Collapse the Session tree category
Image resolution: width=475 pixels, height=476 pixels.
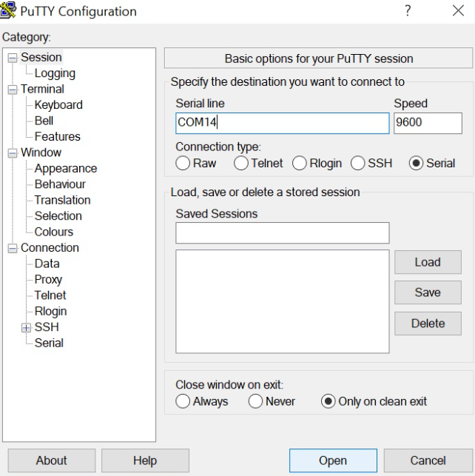point(13,58)
